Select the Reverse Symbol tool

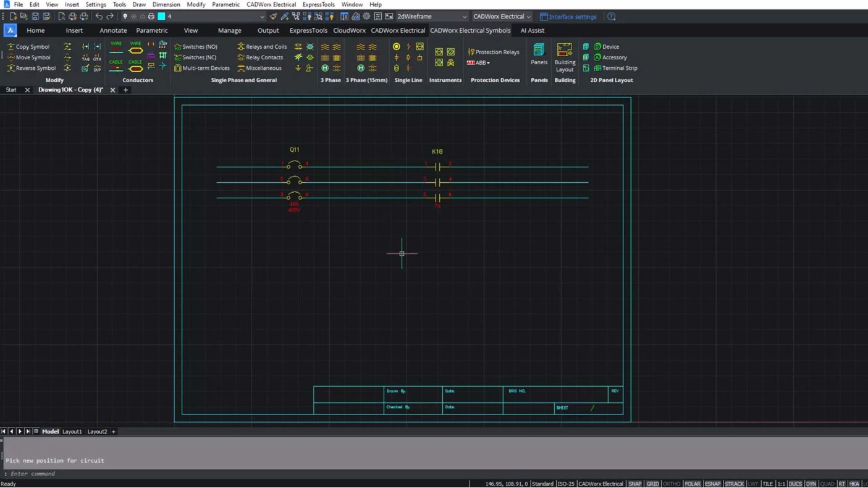coord(31,69)
